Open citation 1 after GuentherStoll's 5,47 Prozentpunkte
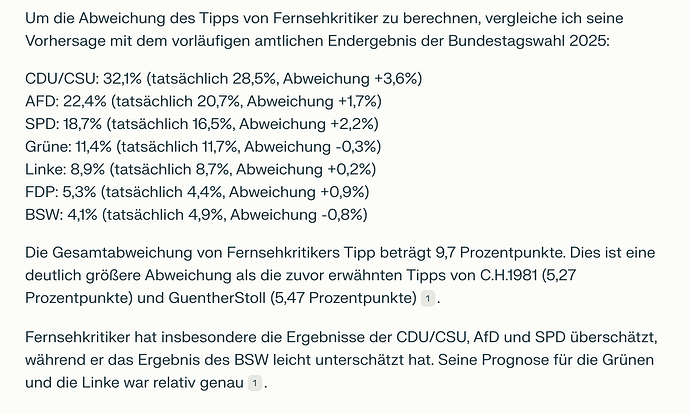The image size is (690, 414). click(x=428, y=299)
